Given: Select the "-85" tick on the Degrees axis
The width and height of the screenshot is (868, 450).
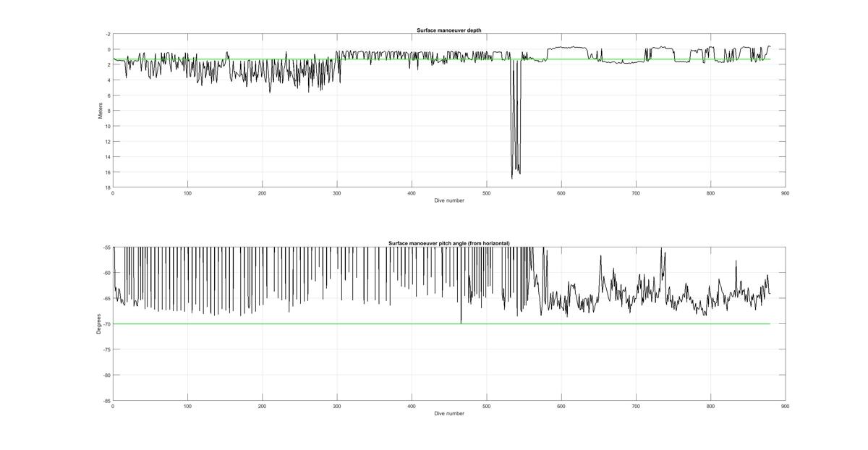Looking at the screenshot, I should 107,400.
